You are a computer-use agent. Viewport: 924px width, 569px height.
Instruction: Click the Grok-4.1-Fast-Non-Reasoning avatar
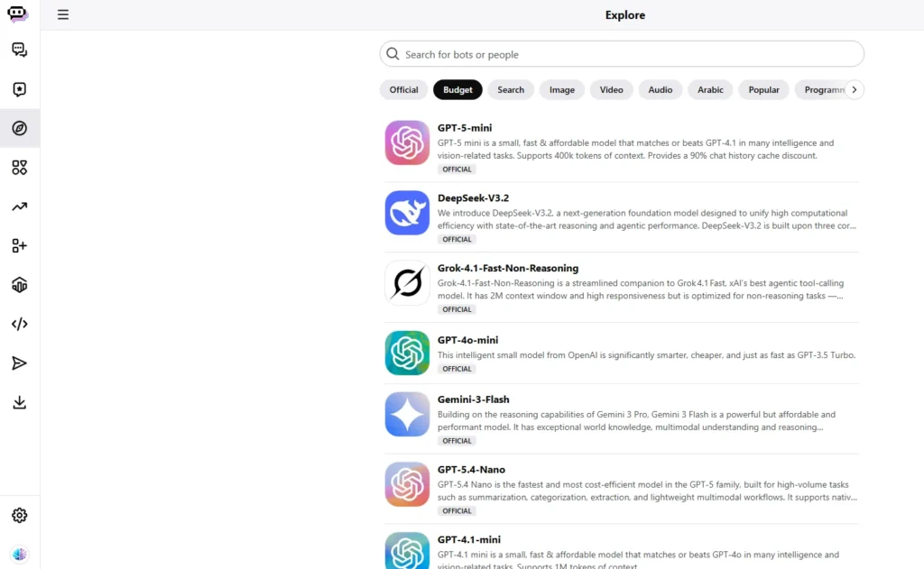pos(407,283)
